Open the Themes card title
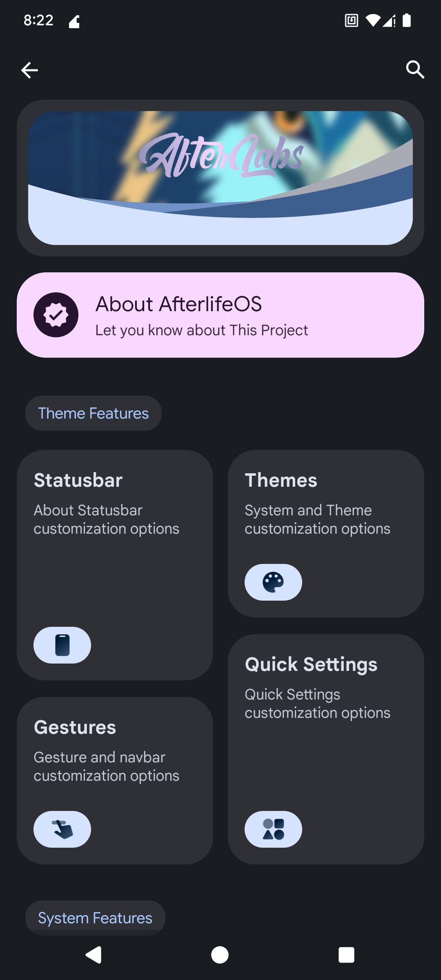This screenshot has height=980, width=441. point(281,480)
